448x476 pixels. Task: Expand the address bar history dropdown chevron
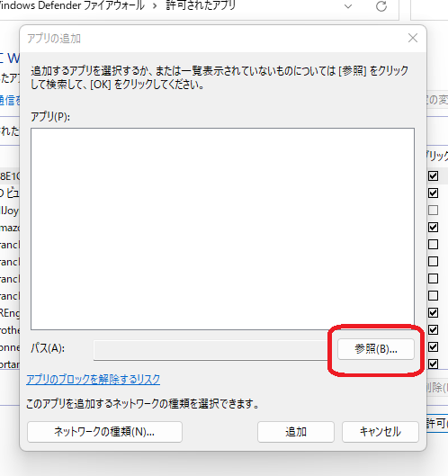[x=348, y=6]
